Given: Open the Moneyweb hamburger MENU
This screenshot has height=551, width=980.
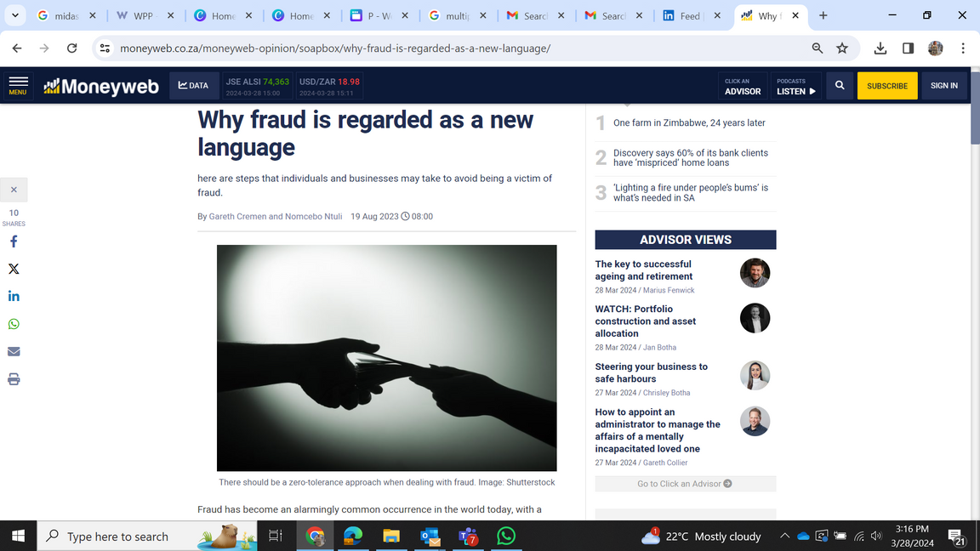Looking at the screenshot, I should click(x=18, y=86).
